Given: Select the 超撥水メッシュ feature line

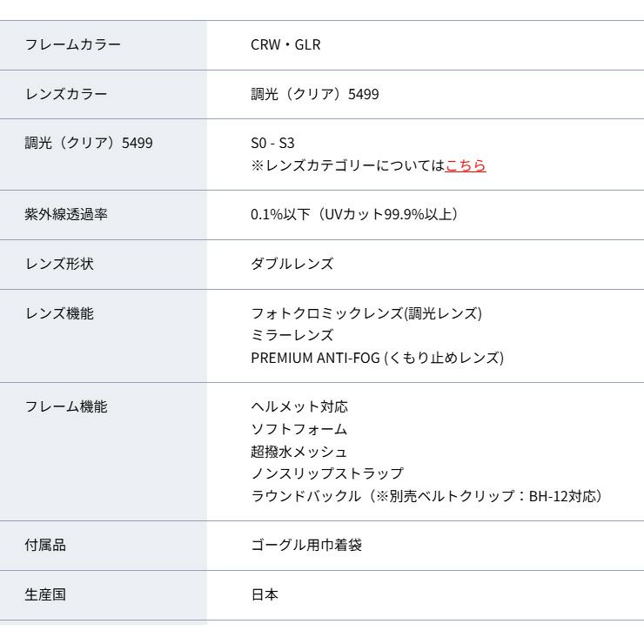Looking at the screenshot, I should tap(299, 452).
